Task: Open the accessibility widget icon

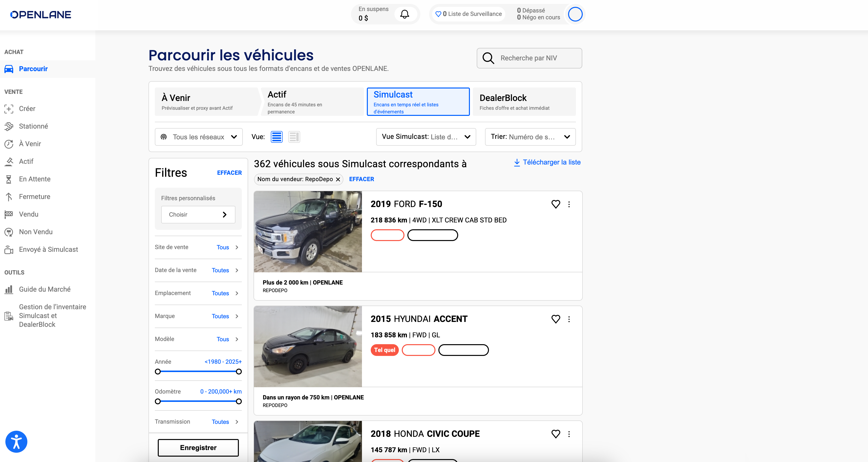Action: click(x=16, y=441)
